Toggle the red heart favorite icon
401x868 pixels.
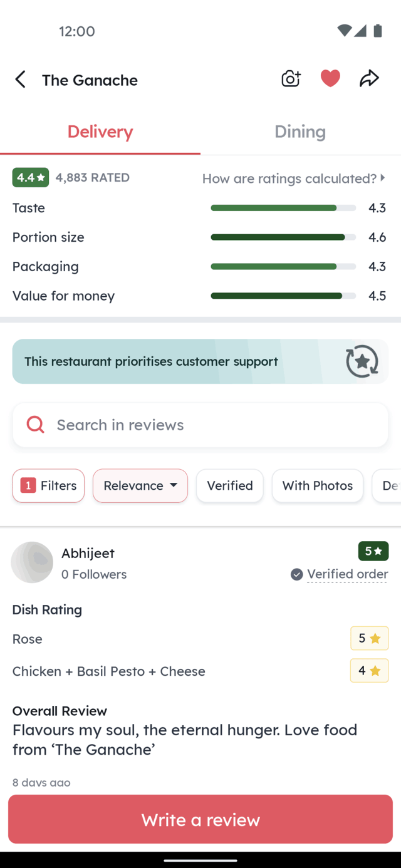point(330,78)
